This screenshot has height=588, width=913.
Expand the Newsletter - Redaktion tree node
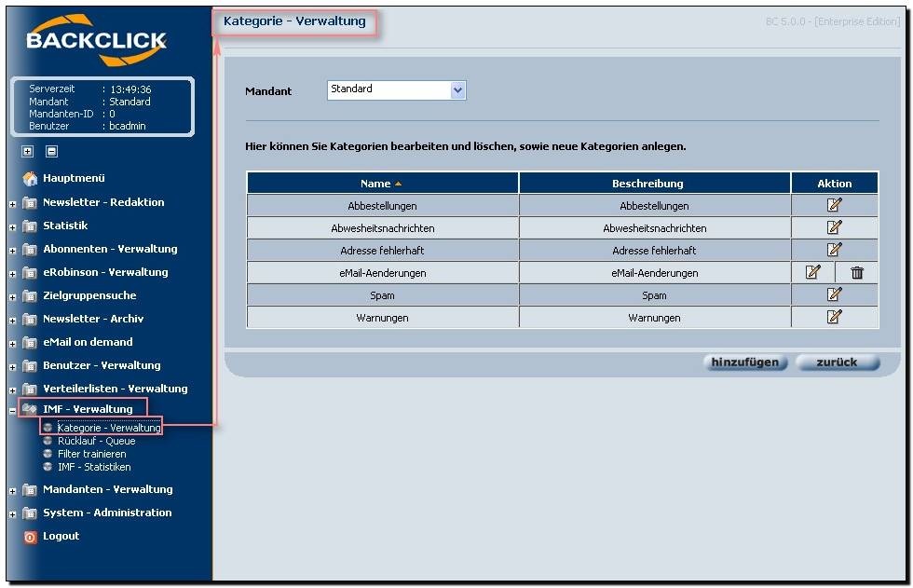(x=12, y=204)
